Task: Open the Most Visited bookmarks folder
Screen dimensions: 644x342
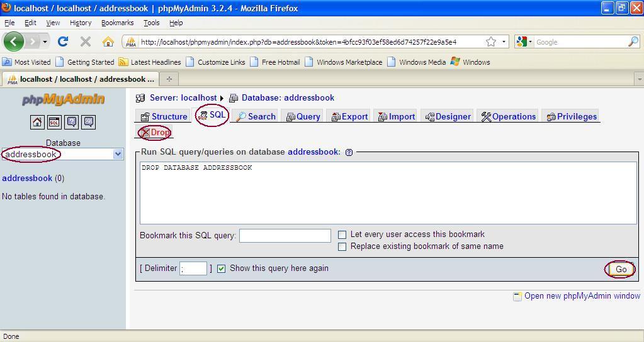Action: 26,62
